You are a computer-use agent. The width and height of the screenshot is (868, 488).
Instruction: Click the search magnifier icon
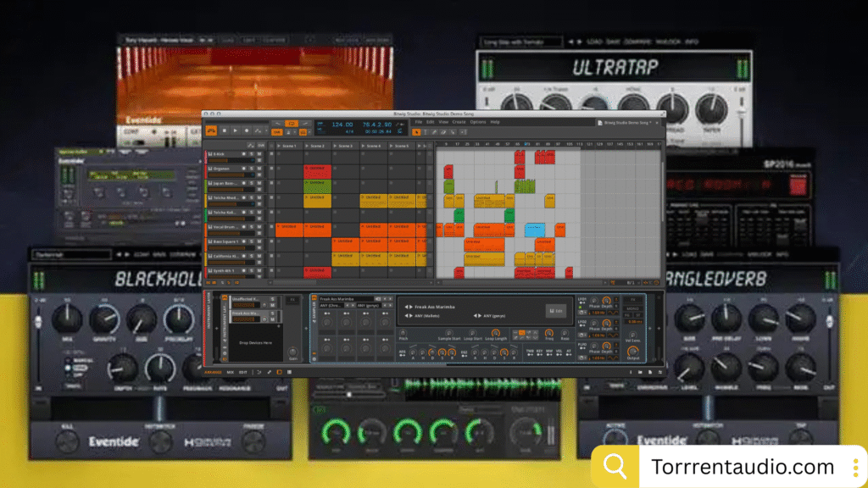tap(615, 466)
